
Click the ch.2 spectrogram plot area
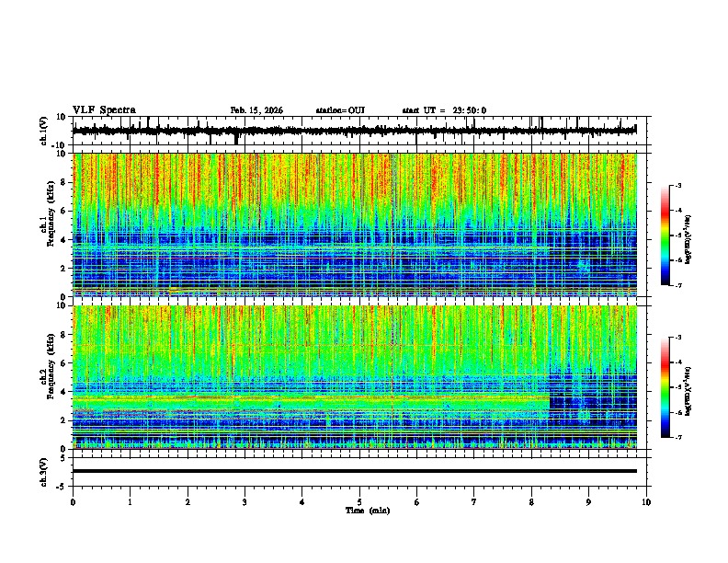(x=355, y=377)
